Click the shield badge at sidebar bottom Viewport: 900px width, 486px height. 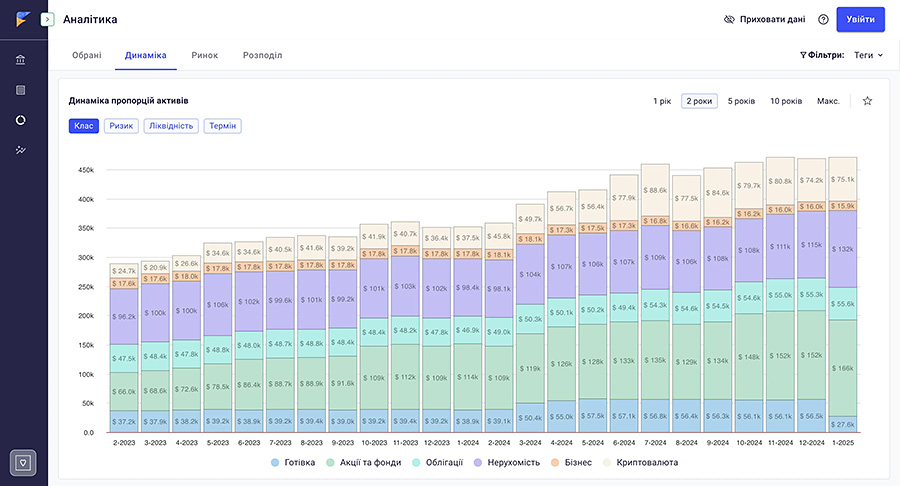23,462
